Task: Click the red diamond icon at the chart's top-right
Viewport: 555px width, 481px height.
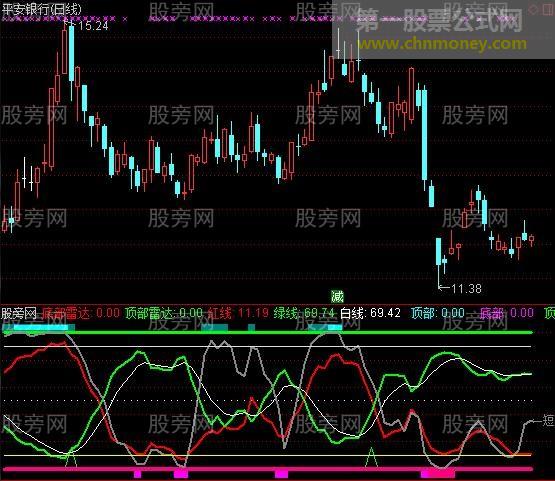Action: tap(533, 9)
